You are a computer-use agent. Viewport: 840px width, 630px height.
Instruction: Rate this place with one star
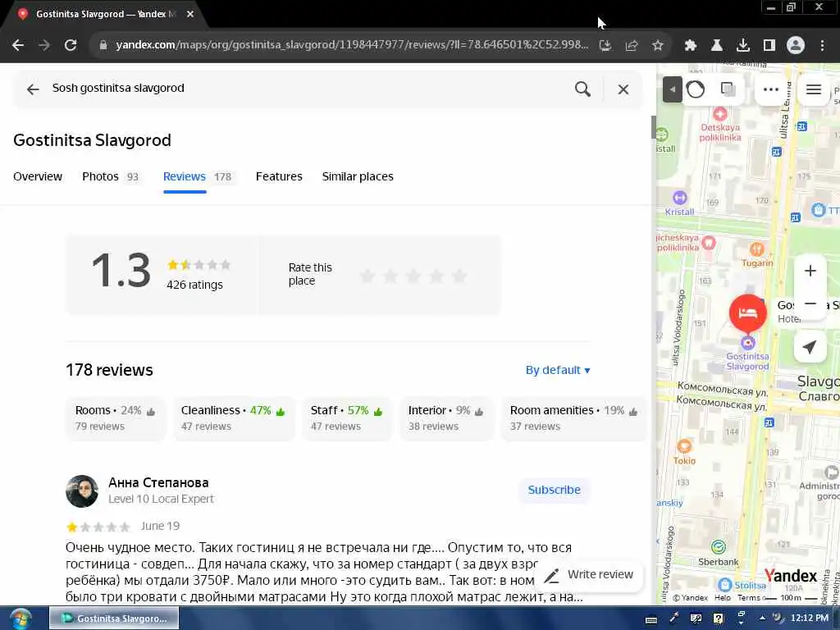pyautogui.click(x=367, y=276)
